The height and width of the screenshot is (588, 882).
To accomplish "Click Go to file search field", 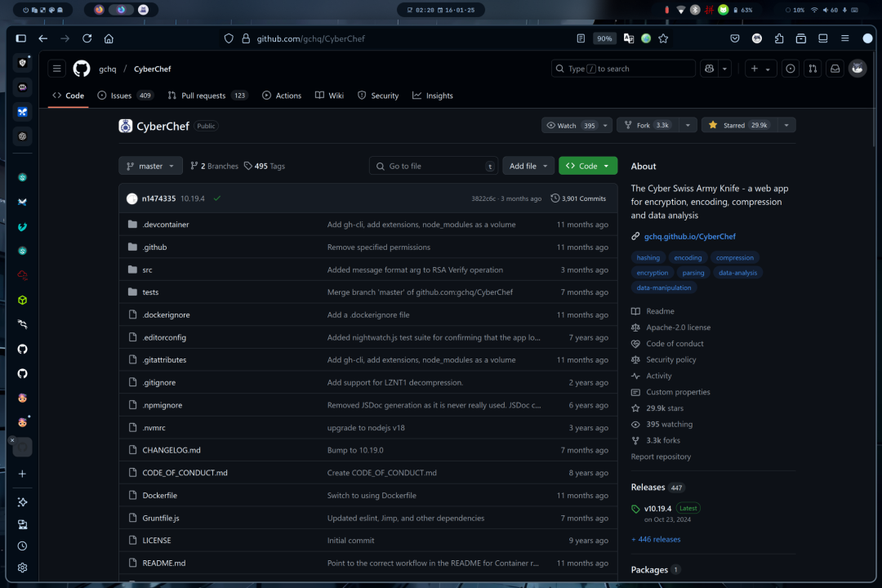I will pos(433,166).
